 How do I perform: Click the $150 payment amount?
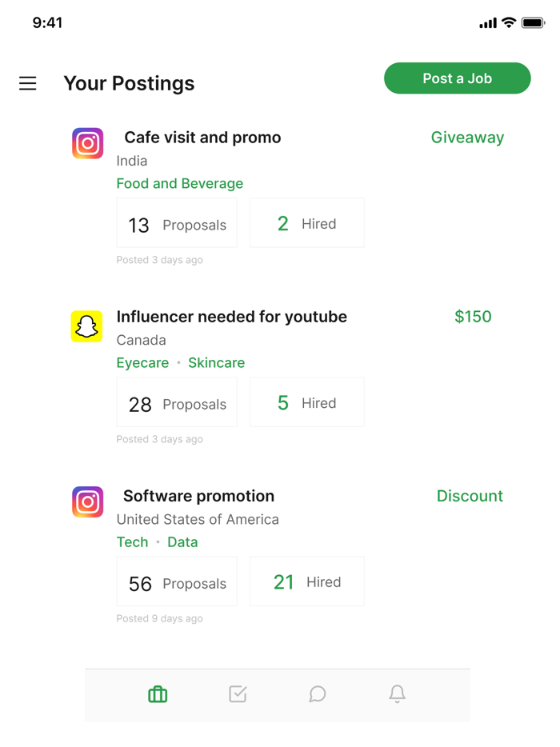point(473,317)
